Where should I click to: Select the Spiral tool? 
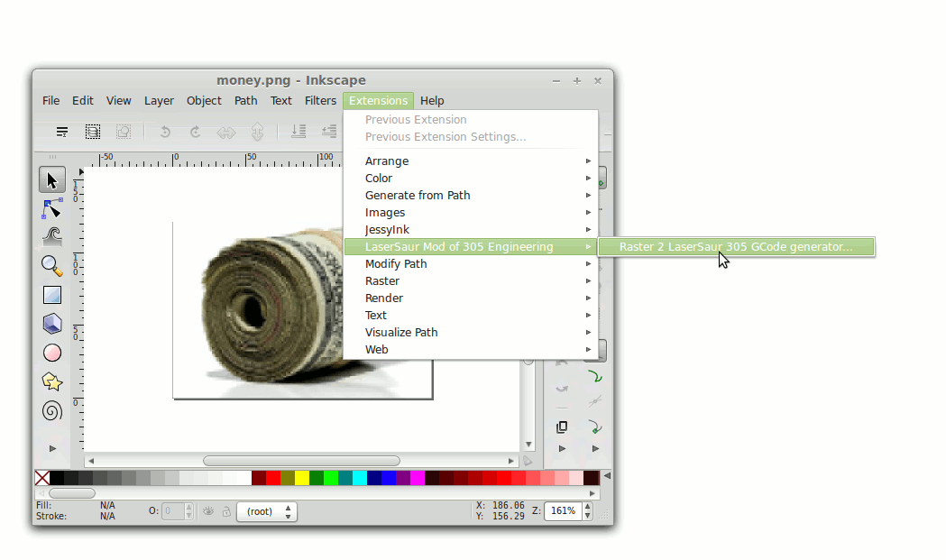pos(52,411)
